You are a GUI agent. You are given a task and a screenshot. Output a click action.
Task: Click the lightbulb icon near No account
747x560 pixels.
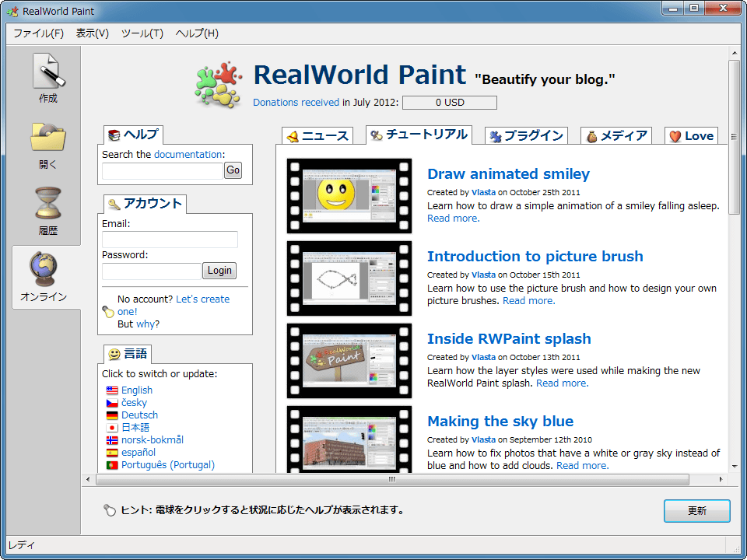[108, 311]
